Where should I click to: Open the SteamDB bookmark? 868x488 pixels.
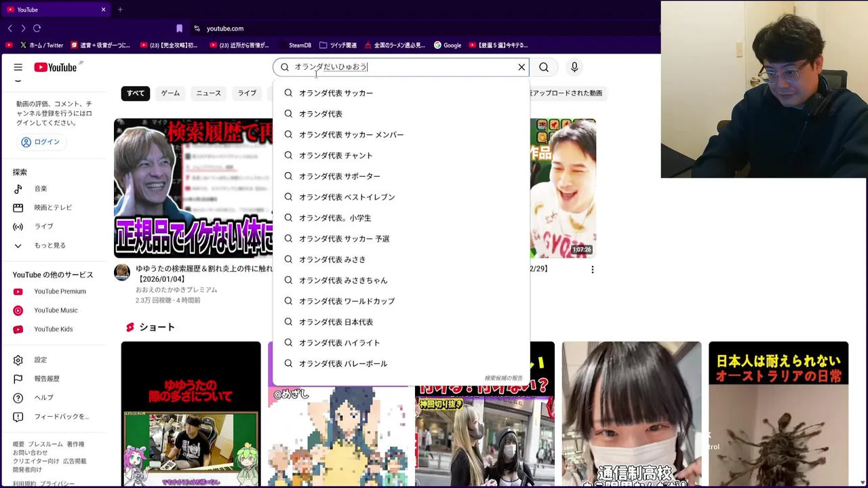coord(295,45)
